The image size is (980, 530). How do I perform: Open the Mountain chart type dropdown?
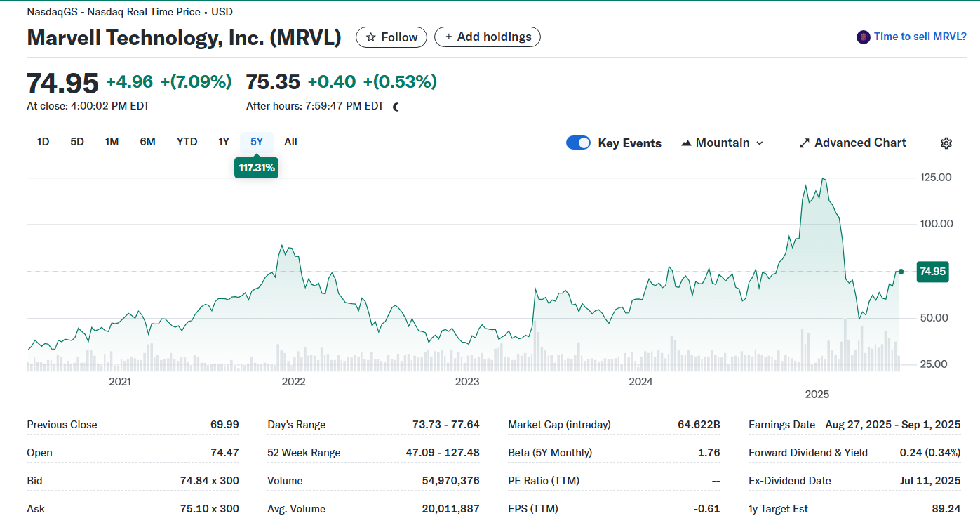click(x=722, y=143)
